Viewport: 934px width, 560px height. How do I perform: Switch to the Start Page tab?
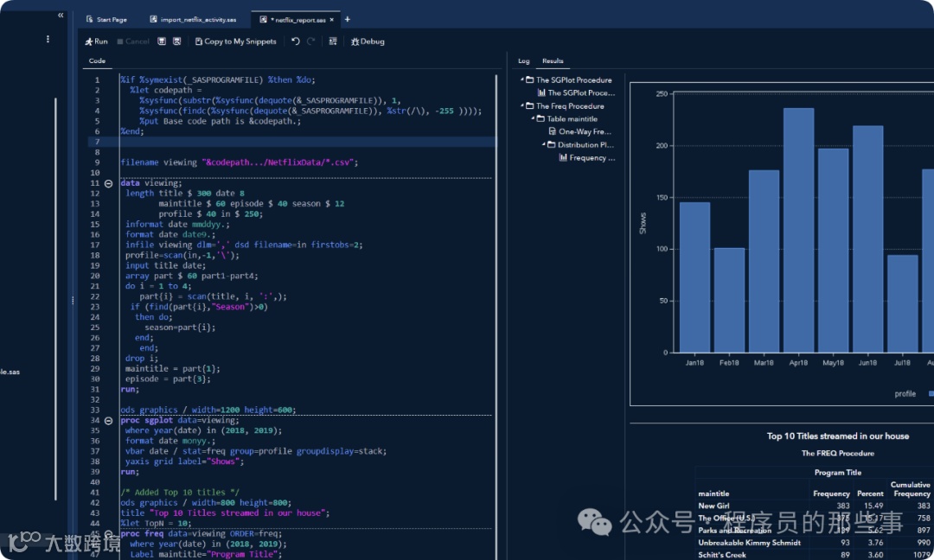tap(106, 20)
